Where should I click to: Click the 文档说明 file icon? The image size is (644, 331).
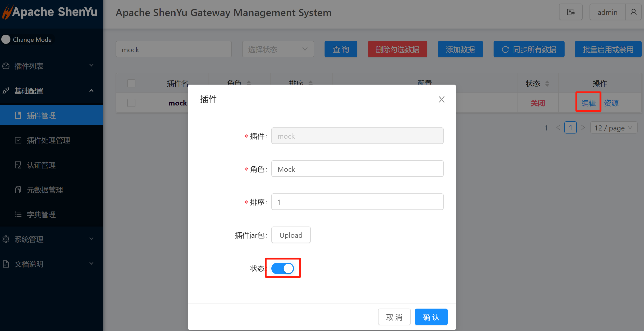pyautogui.click(x=6, y=264)
